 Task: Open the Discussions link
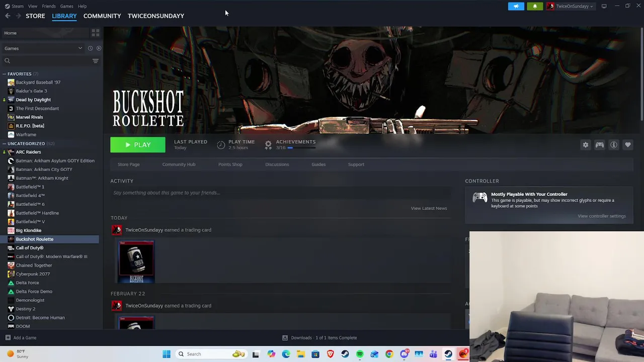click(277, 164)
